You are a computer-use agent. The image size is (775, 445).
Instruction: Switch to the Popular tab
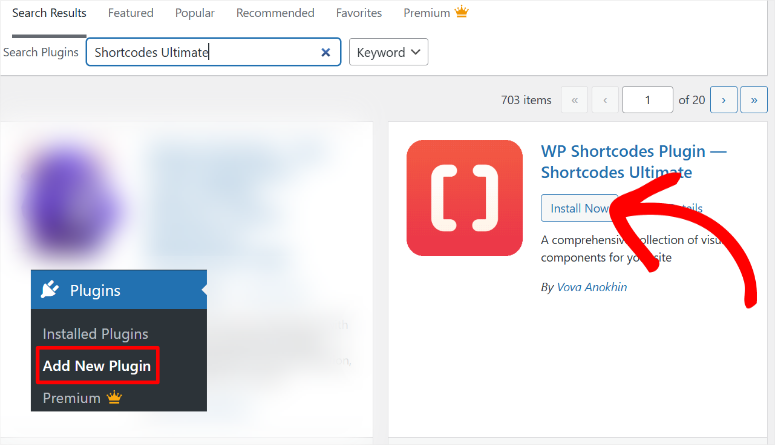tap(195, 13)
